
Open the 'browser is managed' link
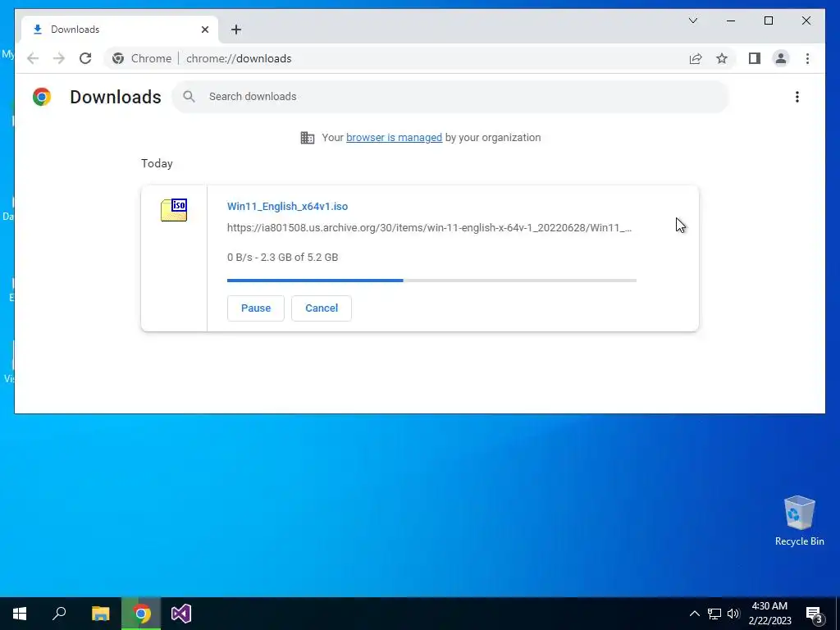coord(394,138)
